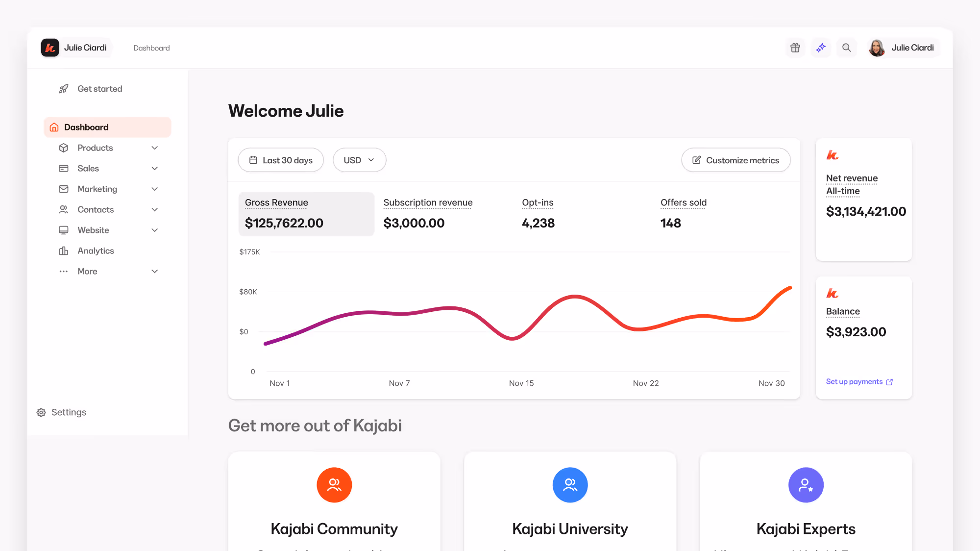Open the AI sparkle assistant icon
Viewport: 980px width, 551px height.
pos(821,48)
